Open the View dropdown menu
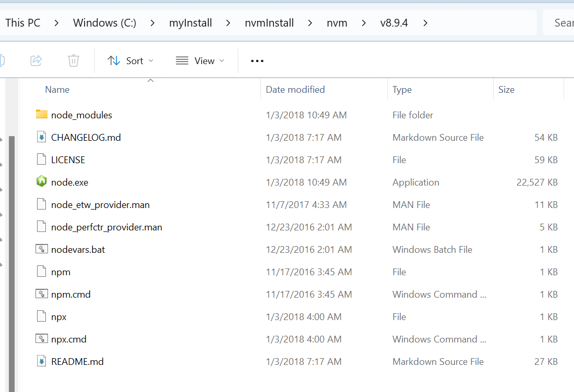574x392 pixels. coord(200,60)
